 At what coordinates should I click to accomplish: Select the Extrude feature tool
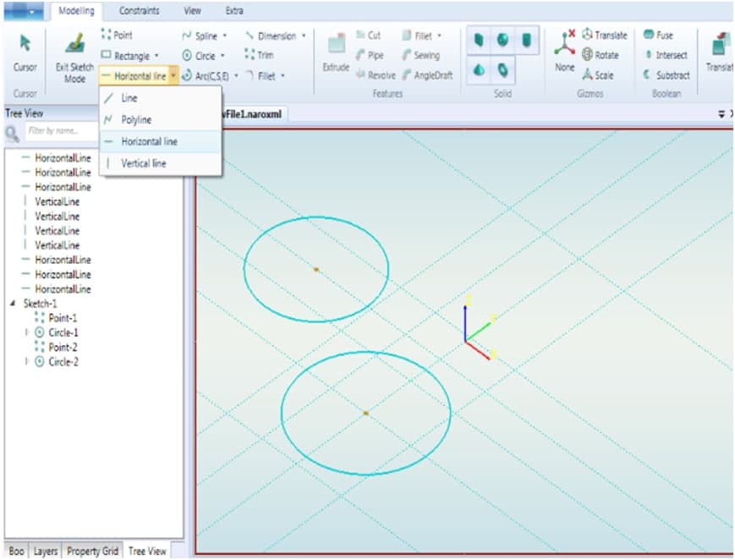pyautogui.click(x=336, y=52)
